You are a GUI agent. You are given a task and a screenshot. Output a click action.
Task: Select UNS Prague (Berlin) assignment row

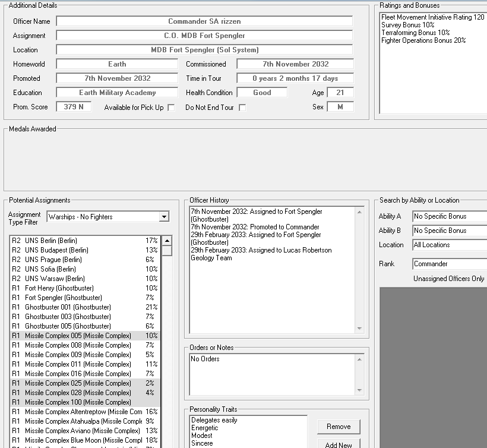(86, 260)
